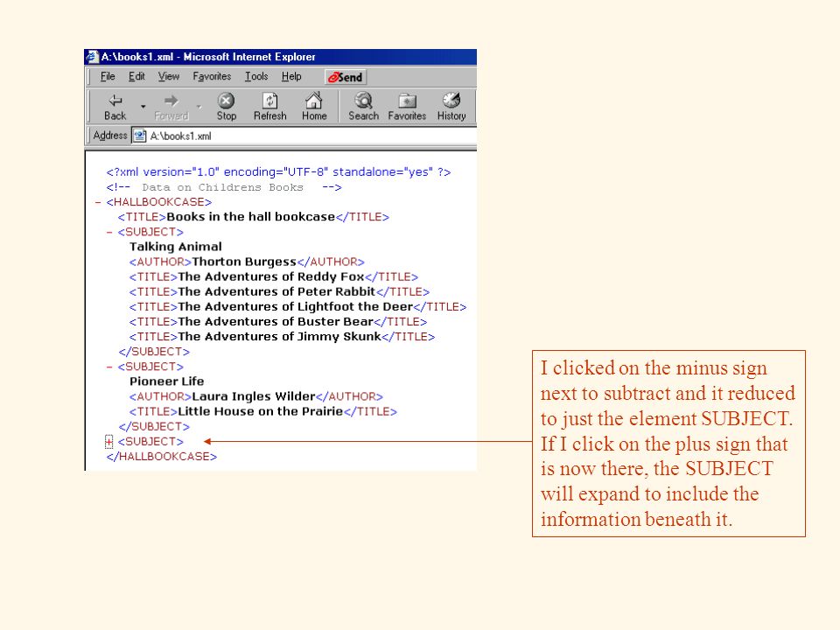The width and height of the screenshot is (840, 630).
Task: Click the author Laura Ingles Wilder
Action: coord(254,396)
